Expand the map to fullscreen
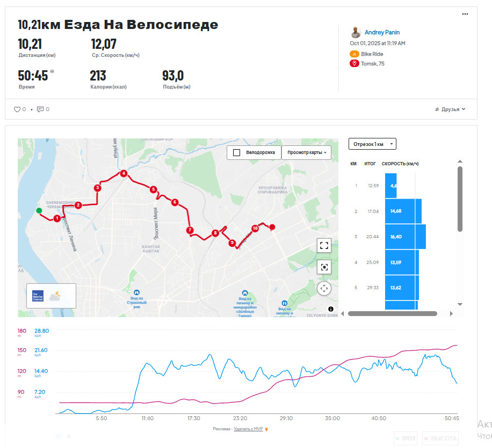Image resolution: width=492 pixels, height=448 pixels. click(x=324, y=245)
